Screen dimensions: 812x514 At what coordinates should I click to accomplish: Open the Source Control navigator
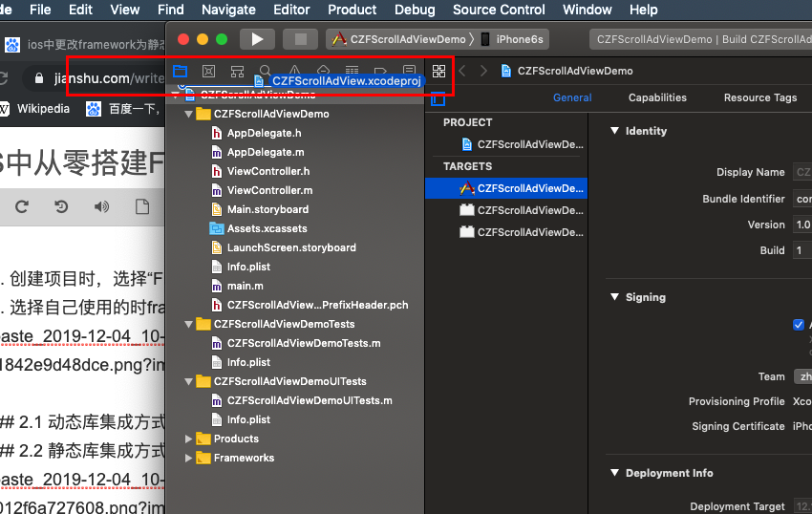(x=208, y=71)
